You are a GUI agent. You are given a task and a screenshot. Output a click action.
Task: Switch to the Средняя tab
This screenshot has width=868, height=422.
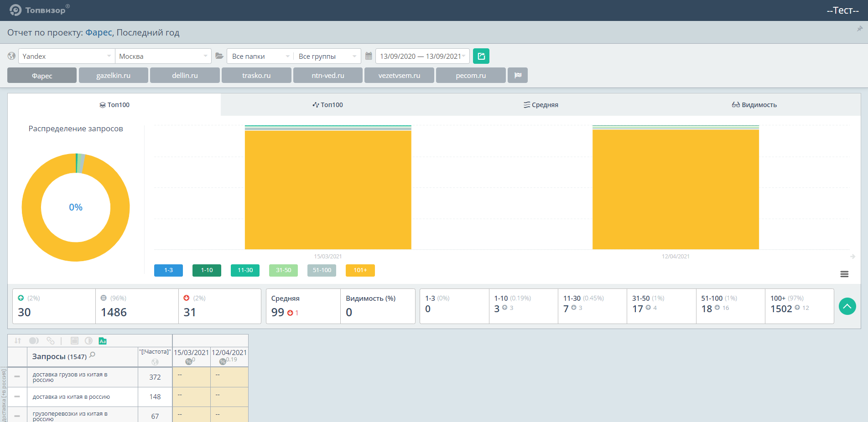[541, 105]
